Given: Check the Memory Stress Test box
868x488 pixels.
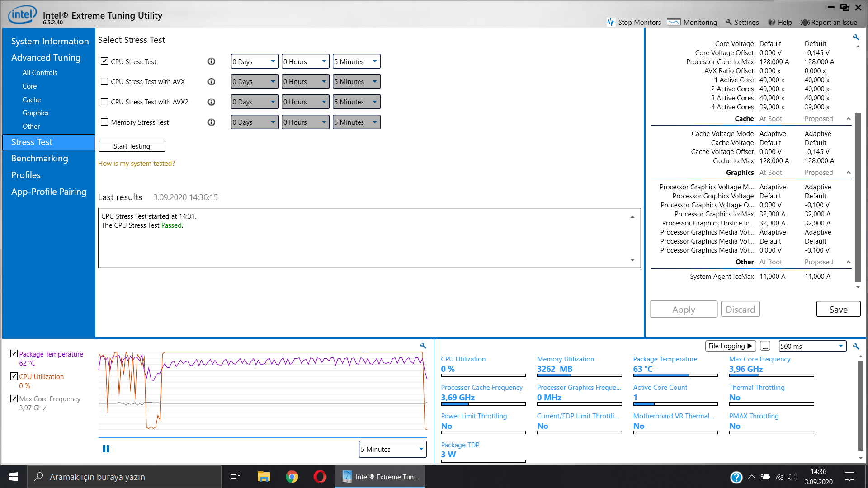Looking at the screenshot, I should tap(104, 122).
